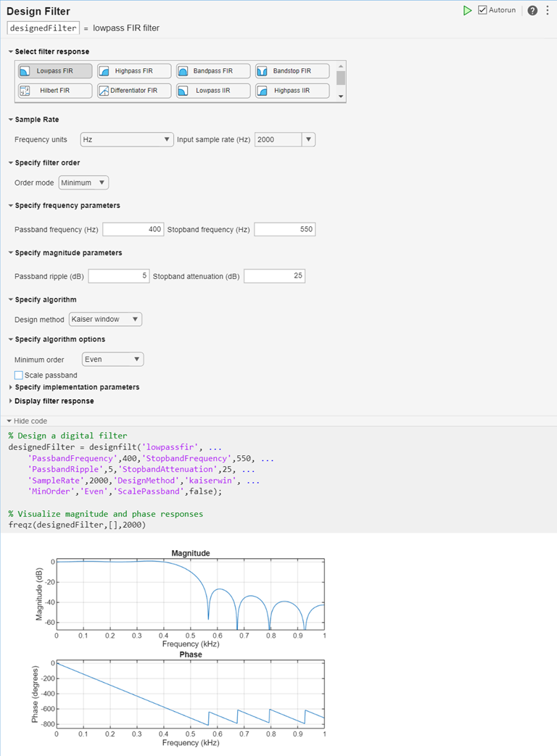This screenshot has height=756, width=557.
Task: Open the Design method dropdown
Action: [x=104, y=319]
